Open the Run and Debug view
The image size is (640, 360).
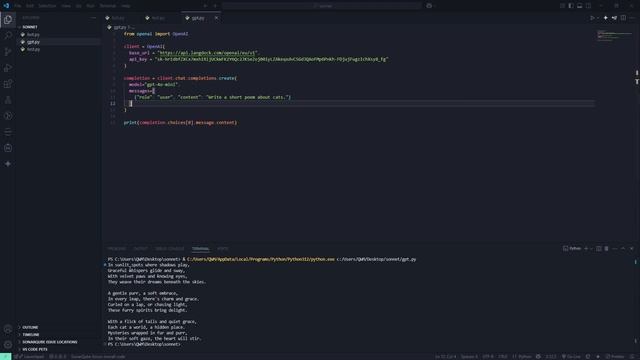[8, 68]
